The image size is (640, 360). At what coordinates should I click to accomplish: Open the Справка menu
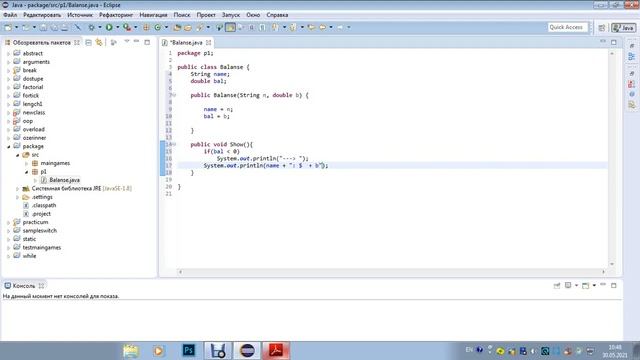point(277,15)
